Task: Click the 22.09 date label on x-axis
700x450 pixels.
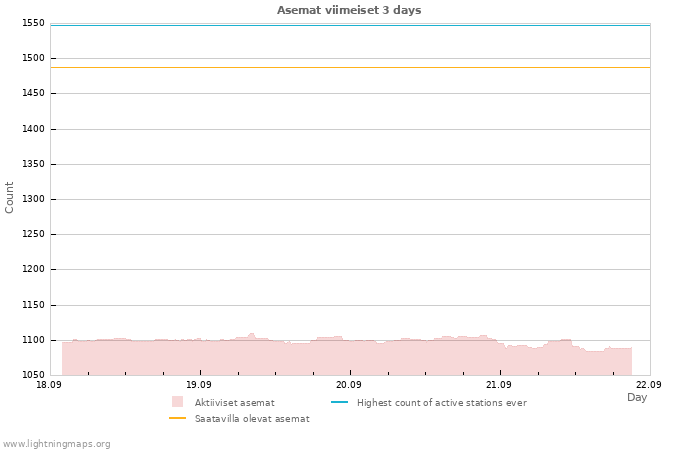Action: point(649,385)
